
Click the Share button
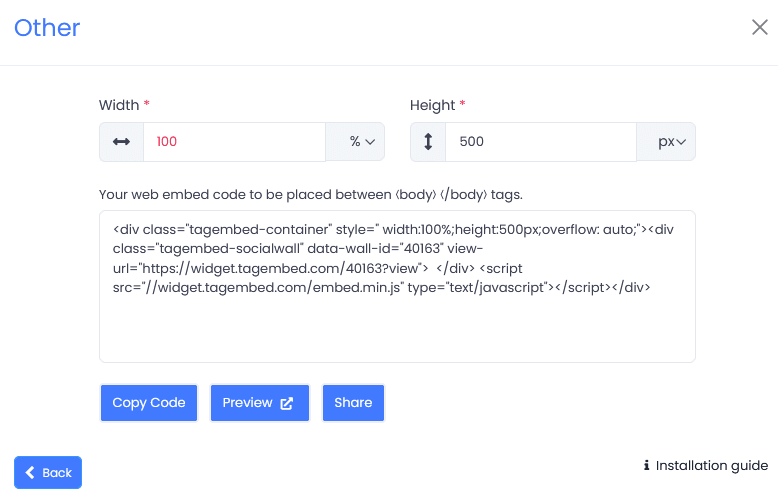click(353, 403)
